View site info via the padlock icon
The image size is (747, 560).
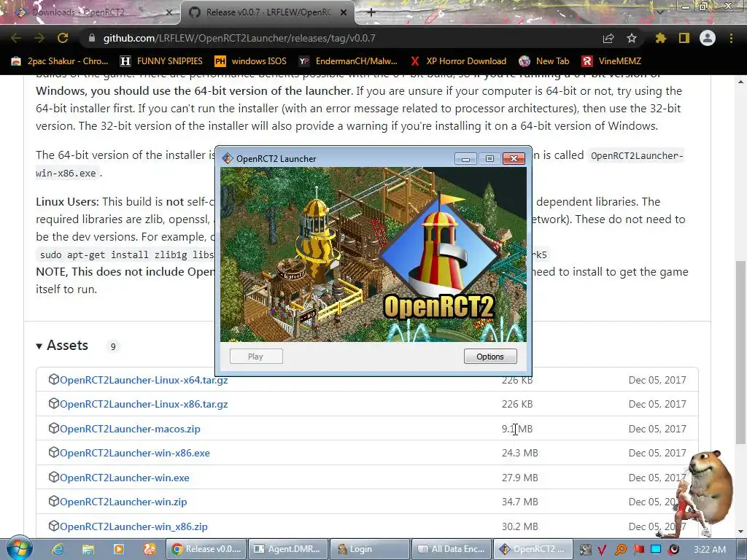pyautogui.click(x=91, y=38)
